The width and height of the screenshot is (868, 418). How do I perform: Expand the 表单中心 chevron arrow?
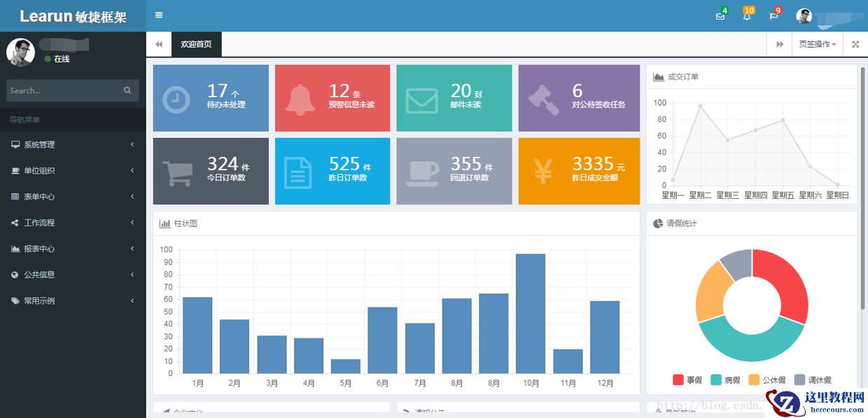click(x=132, y=197)
